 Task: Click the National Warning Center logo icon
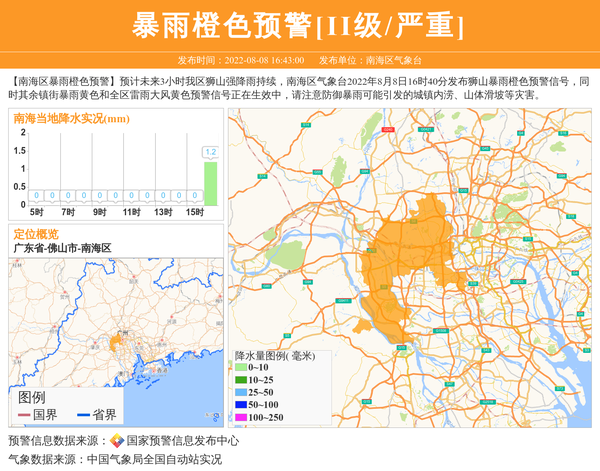click(117, 440)
